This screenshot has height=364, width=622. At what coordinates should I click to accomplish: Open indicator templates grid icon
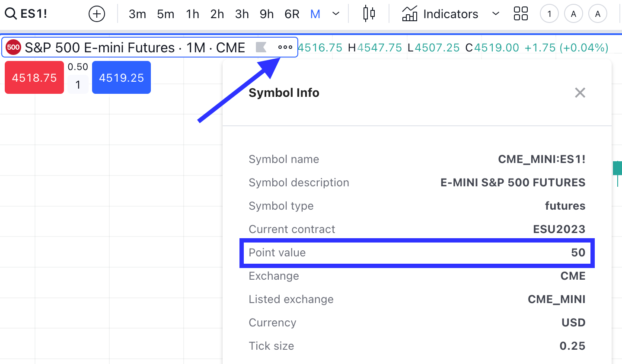pos(521,14)
